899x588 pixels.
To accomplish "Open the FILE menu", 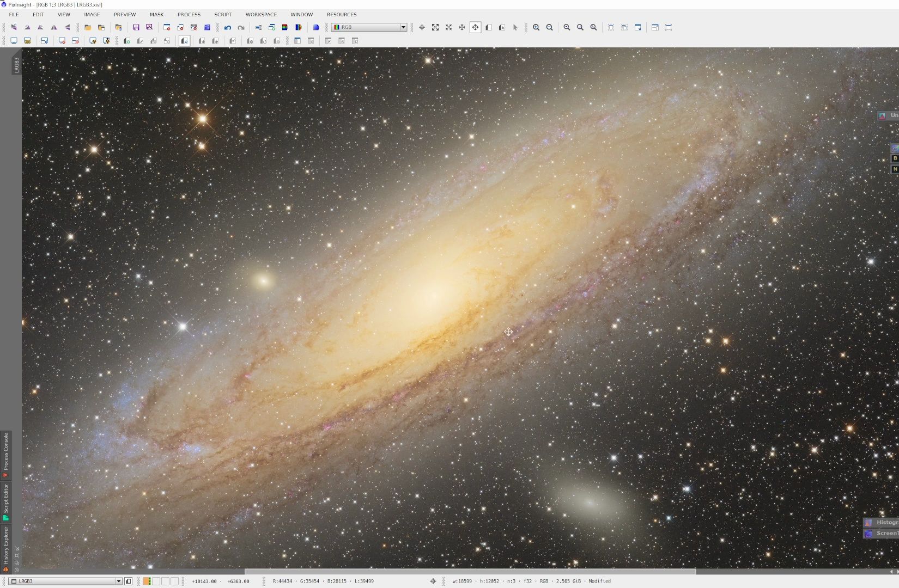I will pyautogui.click(x=14, y=15).
